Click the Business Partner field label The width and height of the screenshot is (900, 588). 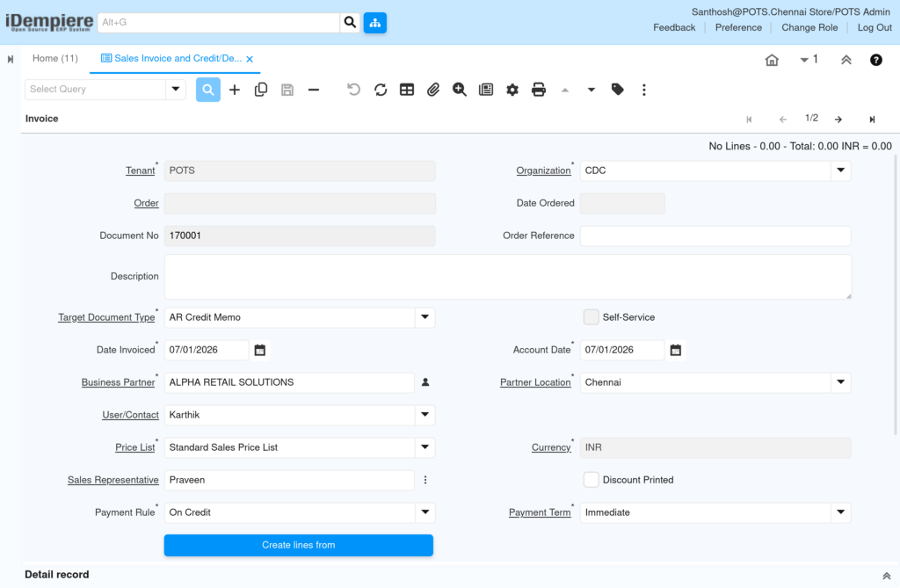[x=118, y=382]
